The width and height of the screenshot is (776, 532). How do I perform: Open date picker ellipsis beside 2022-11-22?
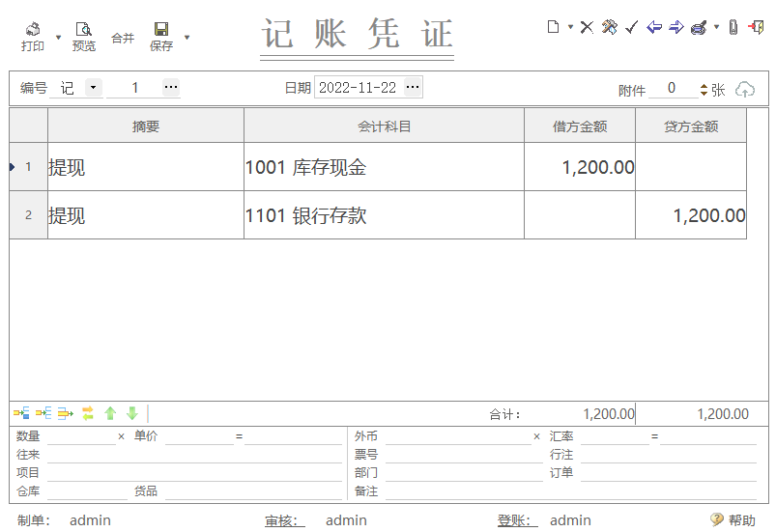[413, 88]
